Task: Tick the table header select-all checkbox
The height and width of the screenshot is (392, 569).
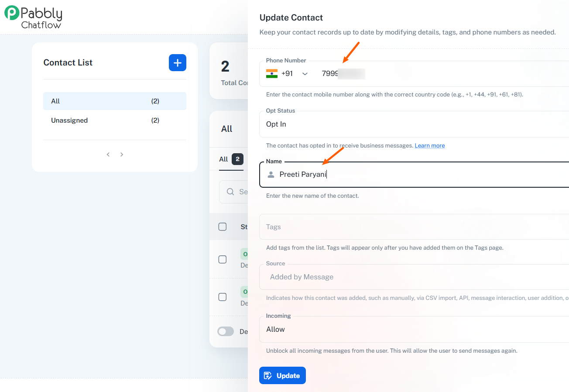Action: [x=223, y=227]
